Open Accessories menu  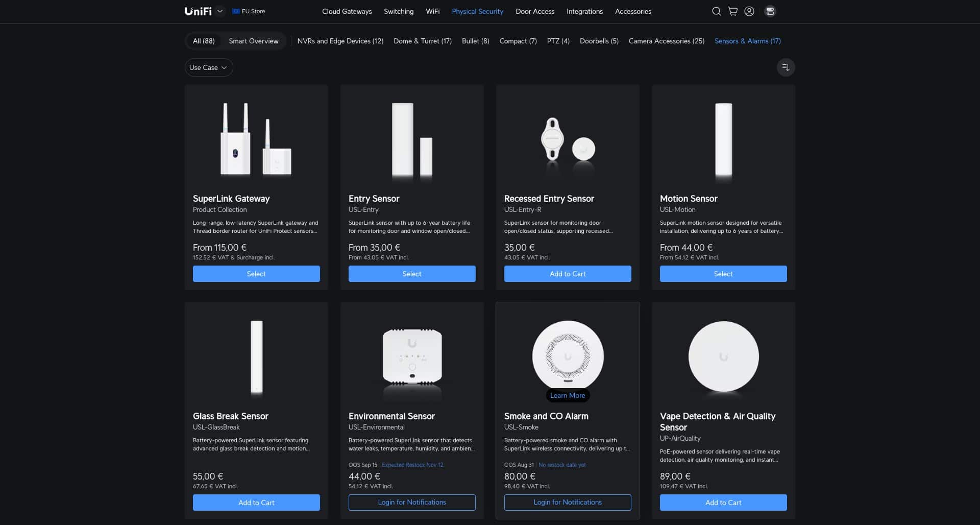(x=633, y=11)
